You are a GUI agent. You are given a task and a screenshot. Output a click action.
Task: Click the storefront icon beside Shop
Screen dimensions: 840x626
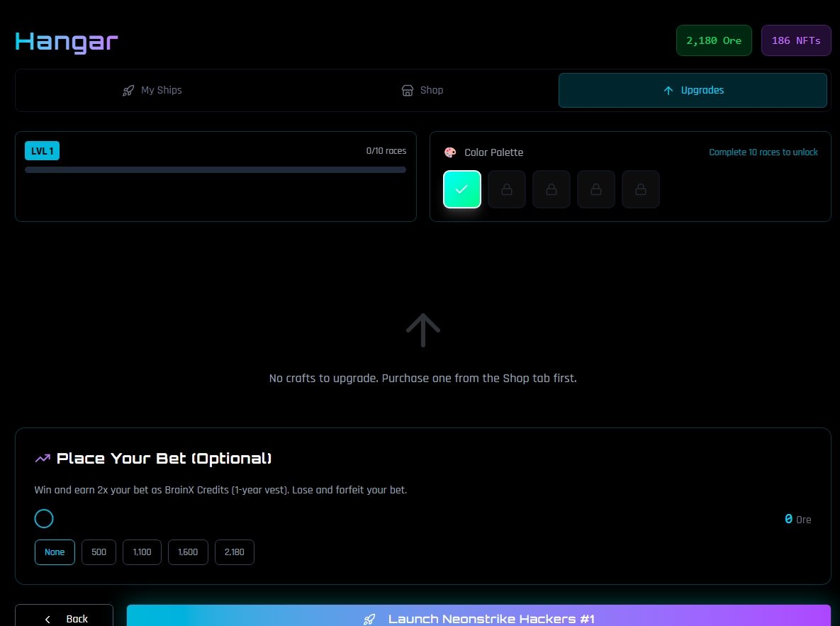point(407,91)
